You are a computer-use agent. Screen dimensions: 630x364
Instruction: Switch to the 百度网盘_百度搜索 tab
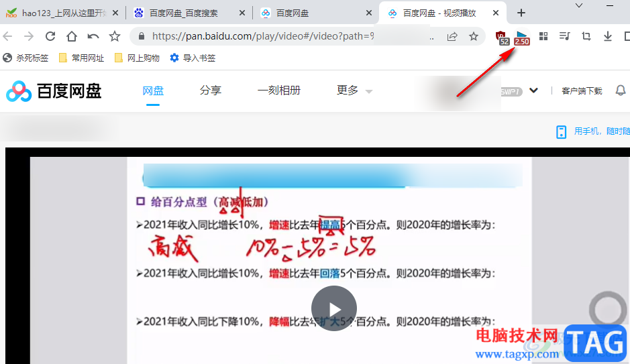click(x=189, y=13)
